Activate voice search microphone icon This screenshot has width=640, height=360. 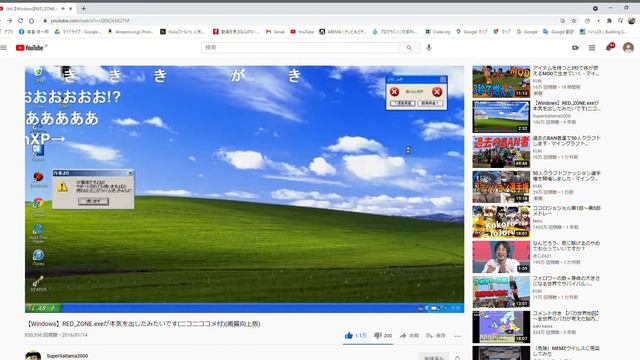pos(429,47)
